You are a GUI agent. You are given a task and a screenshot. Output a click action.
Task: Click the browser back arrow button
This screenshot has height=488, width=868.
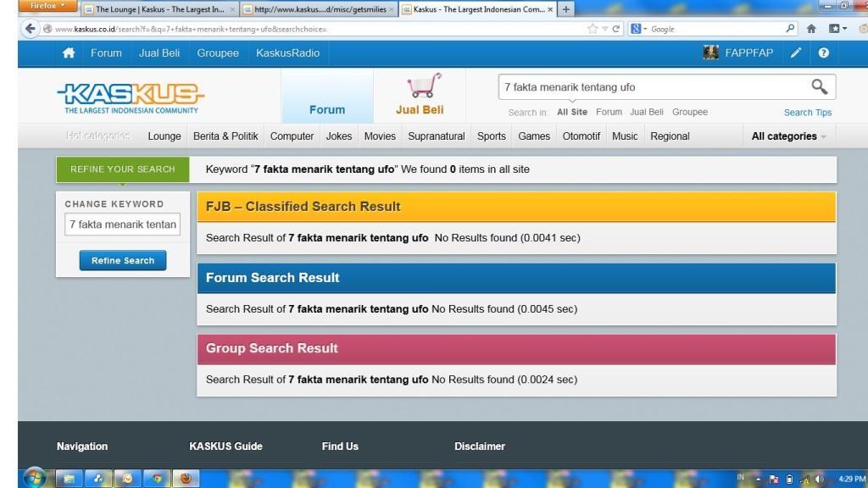point(31,29)
